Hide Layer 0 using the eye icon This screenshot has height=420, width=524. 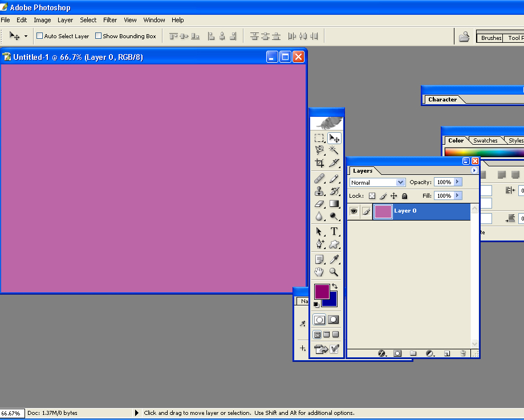(x=354, y=211)
